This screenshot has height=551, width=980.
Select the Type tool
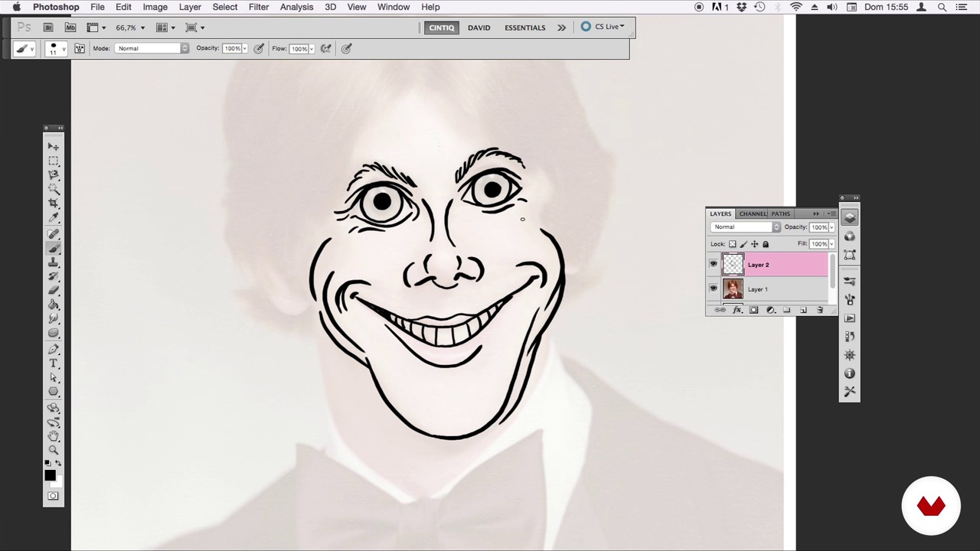click(x=54, y=364)
